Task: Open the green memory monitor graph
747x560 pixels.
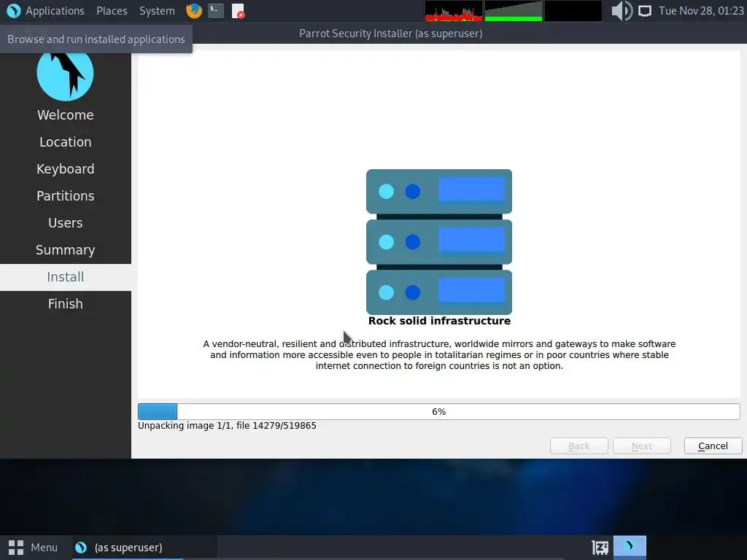Action: pos(513,11)
